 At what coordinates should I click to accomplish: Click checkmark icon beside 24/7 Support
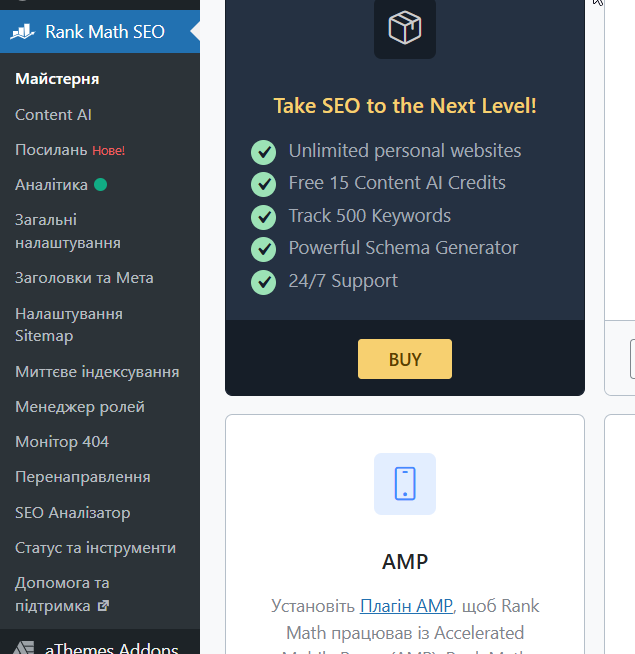pos(264,282)
